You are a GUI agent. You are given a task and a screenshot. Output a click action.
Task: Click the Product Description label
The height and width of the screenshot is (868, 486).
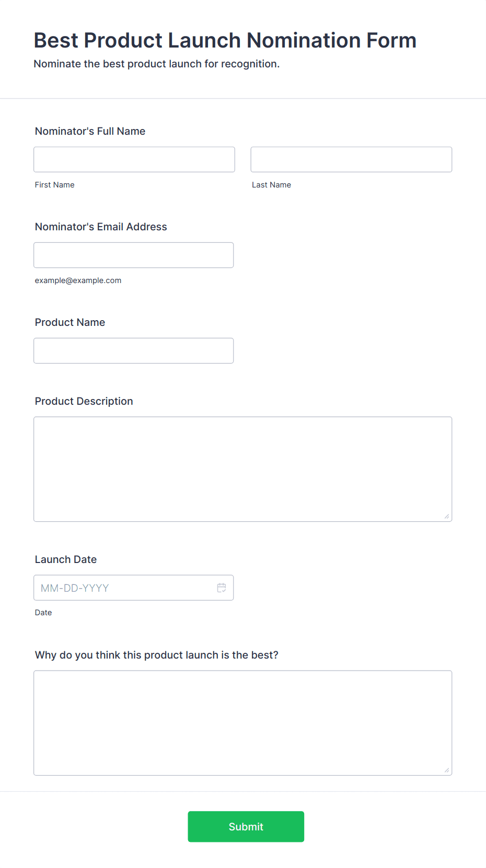click(84, 401)
